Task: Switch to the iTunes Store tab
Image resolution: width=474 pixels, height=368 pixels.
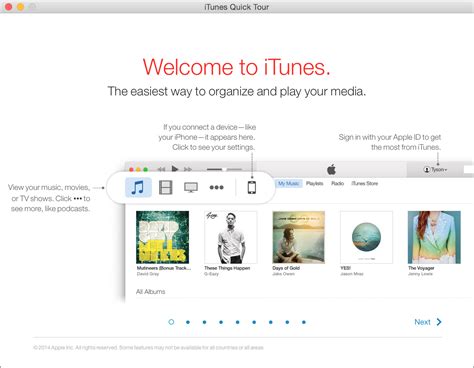Action: 365,183
